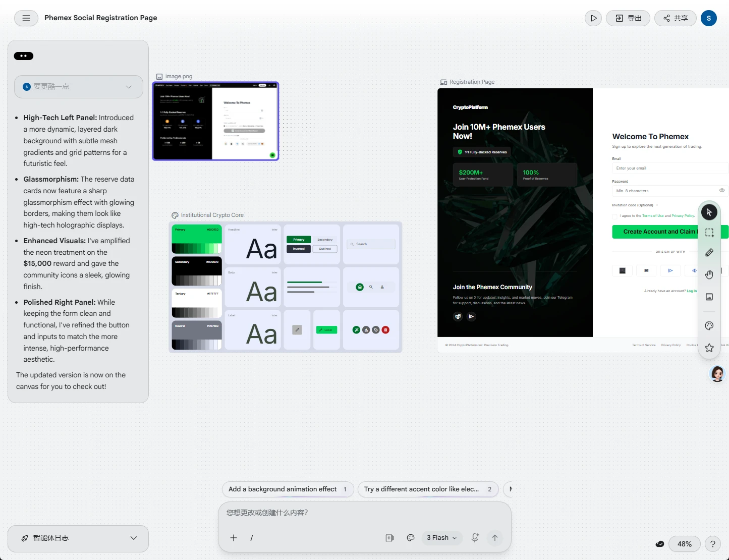Viewport: 729px width, 560px height.
Task: Expand the 智能体日志 agent log panel
Action: click(78, 538)
